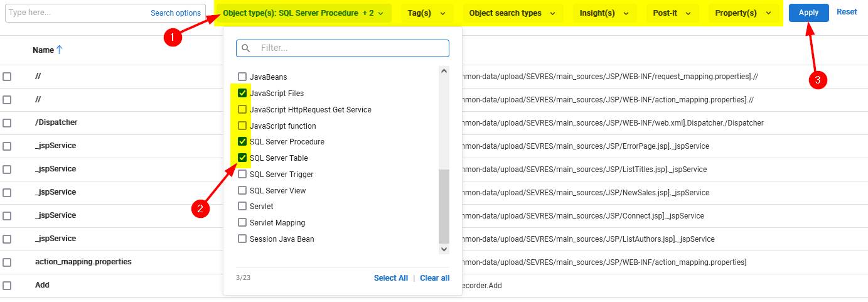
Task: Open the Property(s) filter dropdown
Action: click(x=743, y=13)
